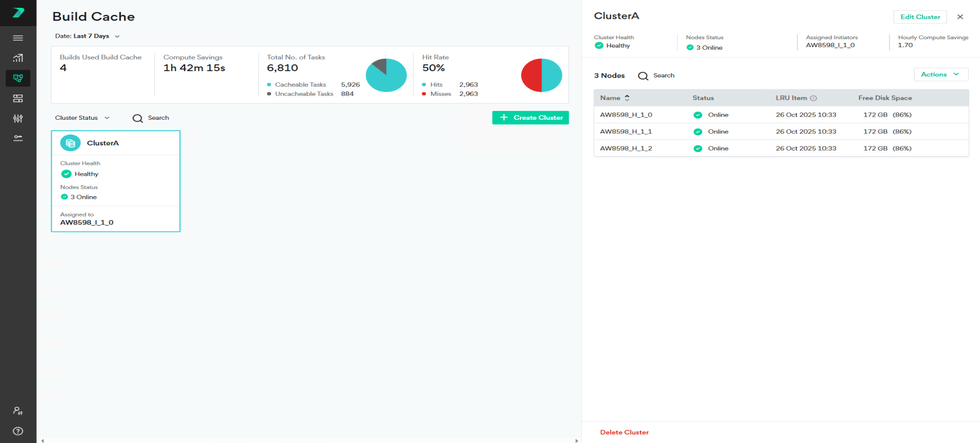Click the Hit Rate pie chart

[541, 75]
